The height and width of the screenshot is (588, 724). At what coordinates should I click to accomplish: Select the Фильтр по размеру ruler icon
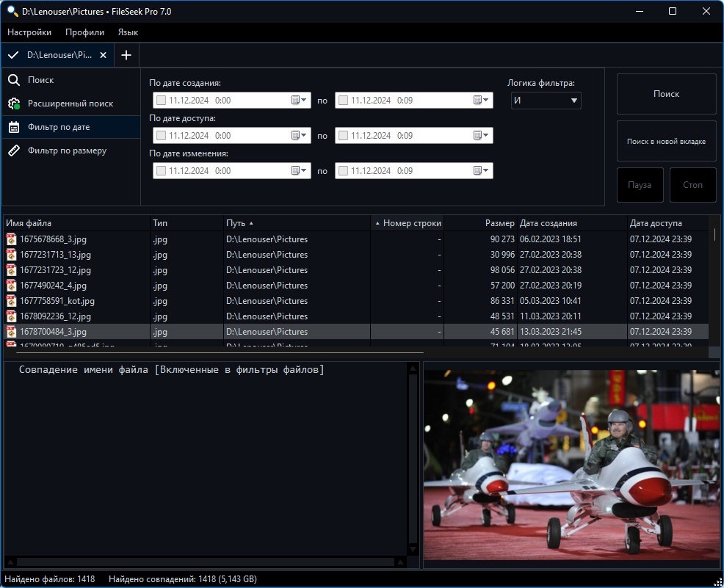14,150
